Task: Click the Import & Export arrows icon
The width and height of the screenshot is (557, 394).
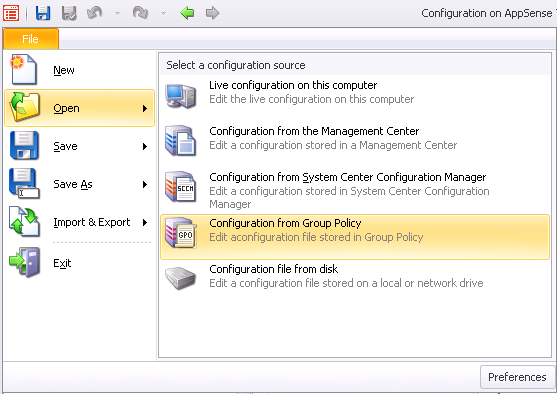Action: tap(24, 222)
